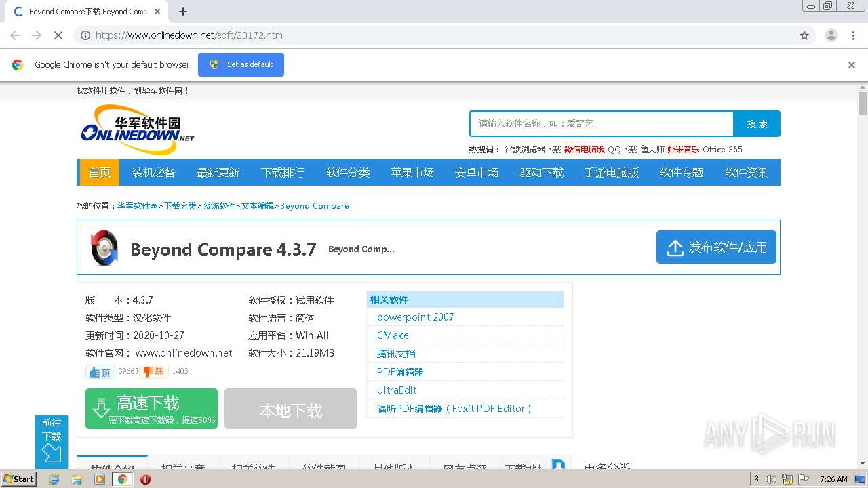868x488 pixels.
Task: Stop loading the page
Action: click(x=58, y=35)
